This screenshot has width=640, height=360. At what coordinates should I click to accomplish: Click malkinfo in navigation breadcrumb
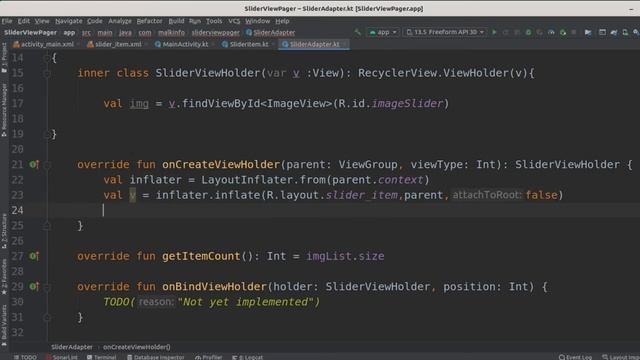point(171,32)
